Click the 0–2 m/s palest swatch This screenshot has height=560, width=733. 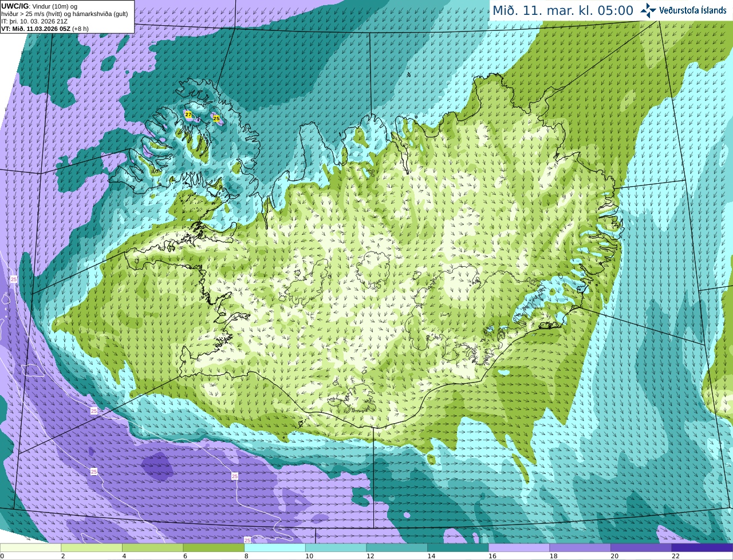(x=30, y=548)
